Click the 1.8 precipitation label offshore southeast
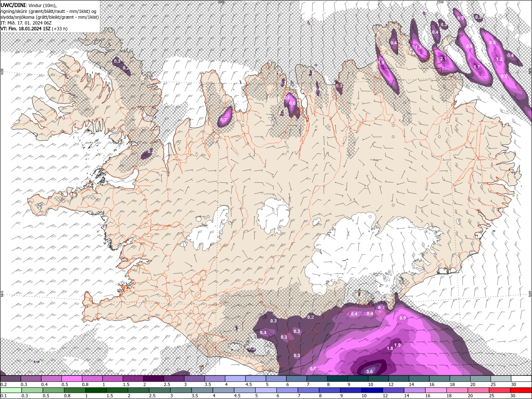The height and width of the screenshot is (399, 532). pos(390,348)
